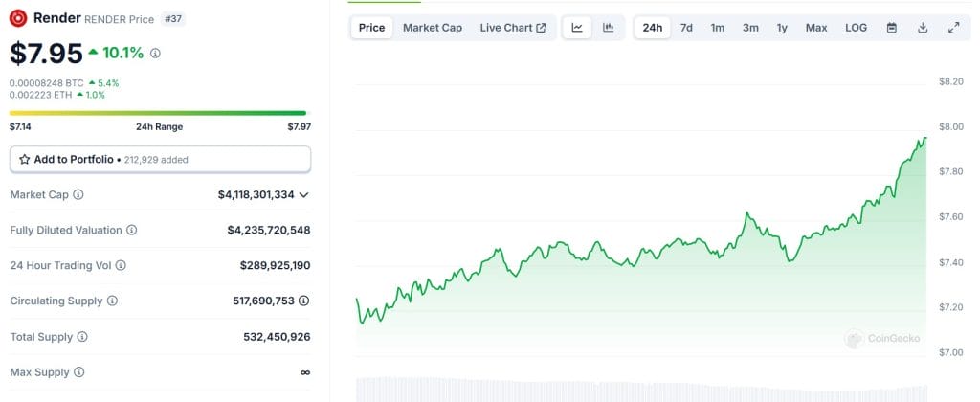
Task: Show 24 Hour Trading Vol info icon
Action: point(121,266)
